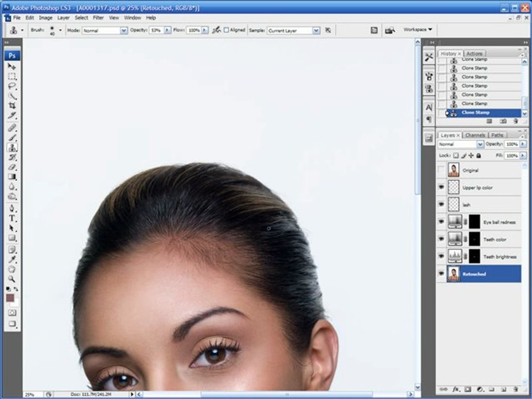
Task: Hide the Teeth brightness layer
Action: click(x=441, y=257)
